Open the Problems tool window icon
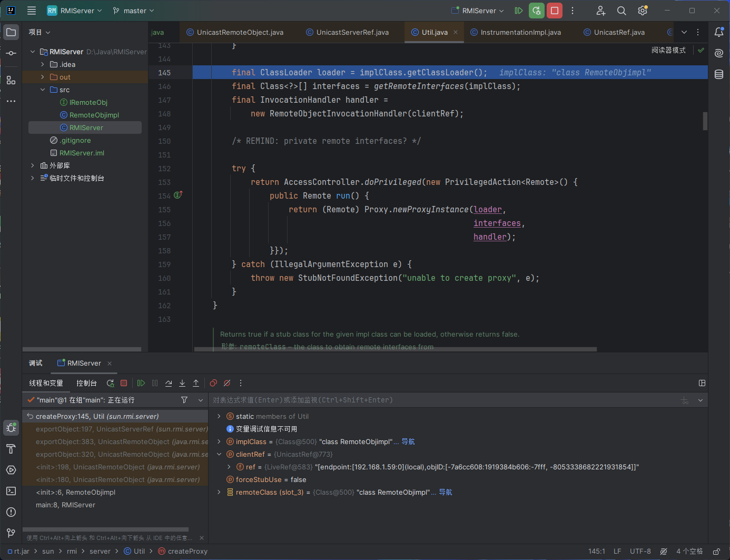 (11, 512)
